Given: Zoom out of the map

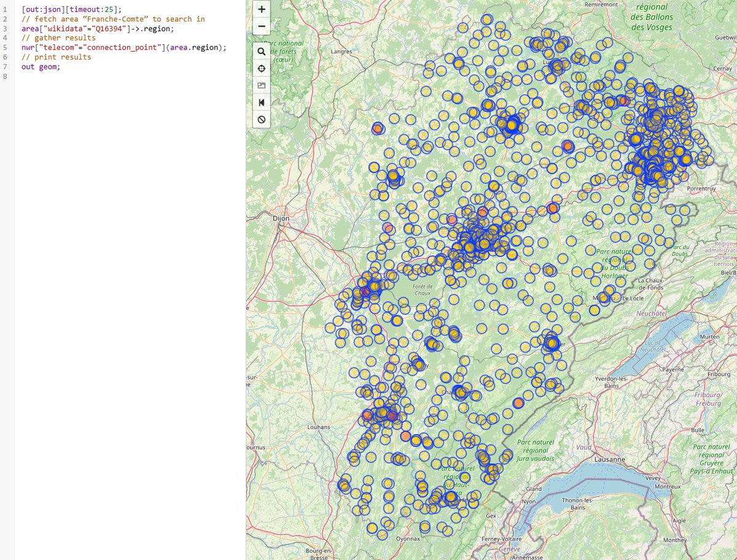Looking at the screenshot, I should tap(262, 26).
